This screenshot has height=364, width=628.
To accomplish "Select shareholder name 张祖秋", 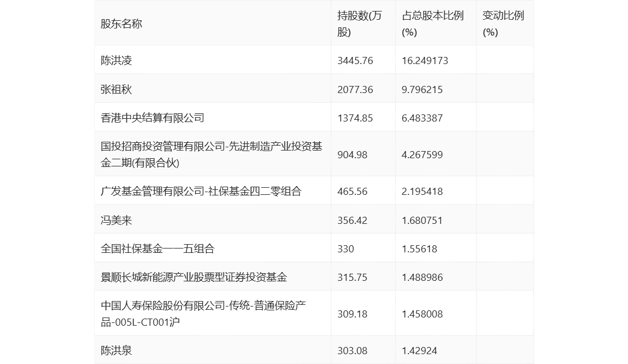I will pos(116,89).
